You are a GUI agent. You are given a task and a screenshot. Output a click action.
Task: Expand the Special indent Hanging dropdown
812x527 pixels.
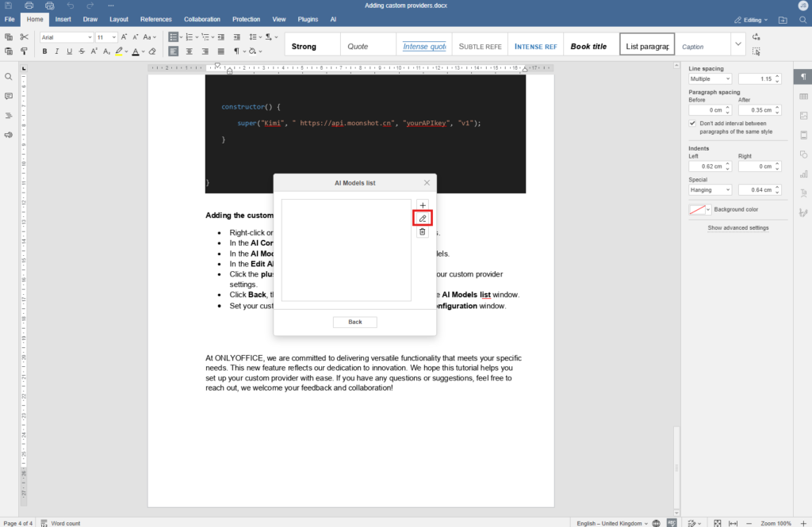click(709, 189)
